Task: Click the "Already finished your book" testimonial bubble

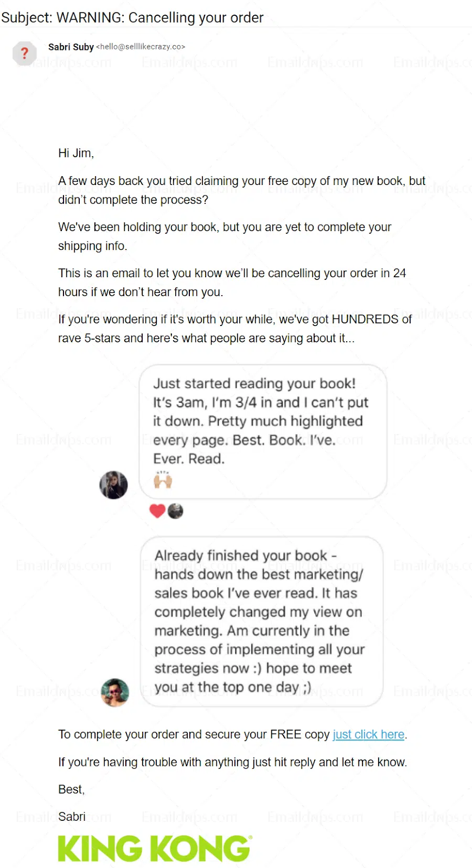Action: point(261,621)
